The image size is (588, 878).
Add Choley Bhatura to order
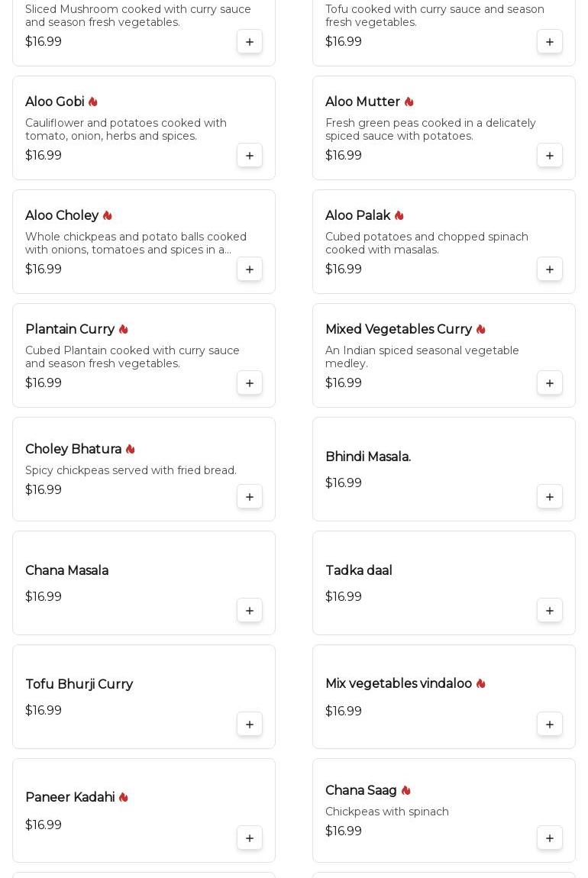click(x=250, y=497)
